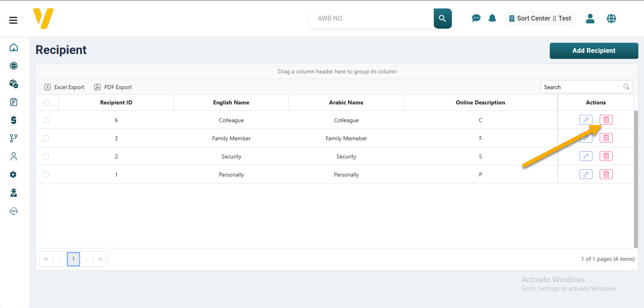Click the table Search input field
The image size is (644, 308).
pyautogui.click(x=581, y=87)
